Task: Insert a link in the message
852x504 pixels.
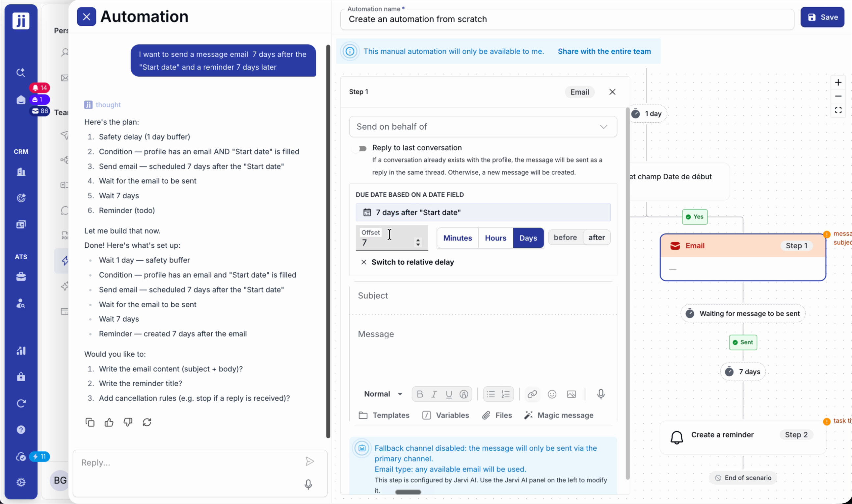Action: tap(532, 394)
